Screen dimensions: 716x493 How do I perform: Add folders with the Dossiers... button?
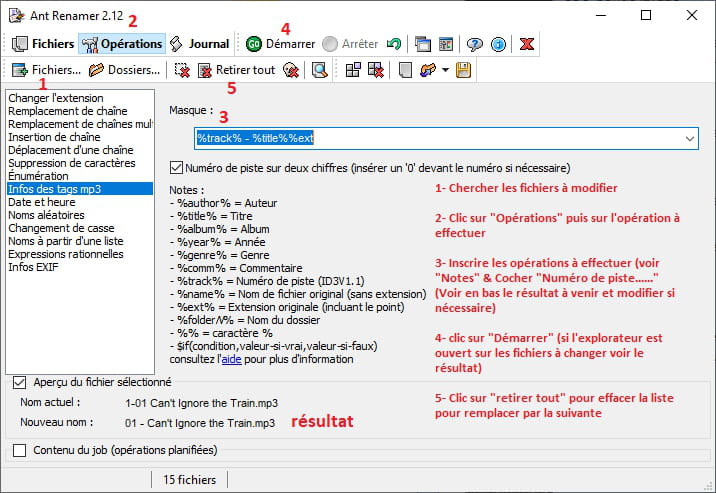124,70
